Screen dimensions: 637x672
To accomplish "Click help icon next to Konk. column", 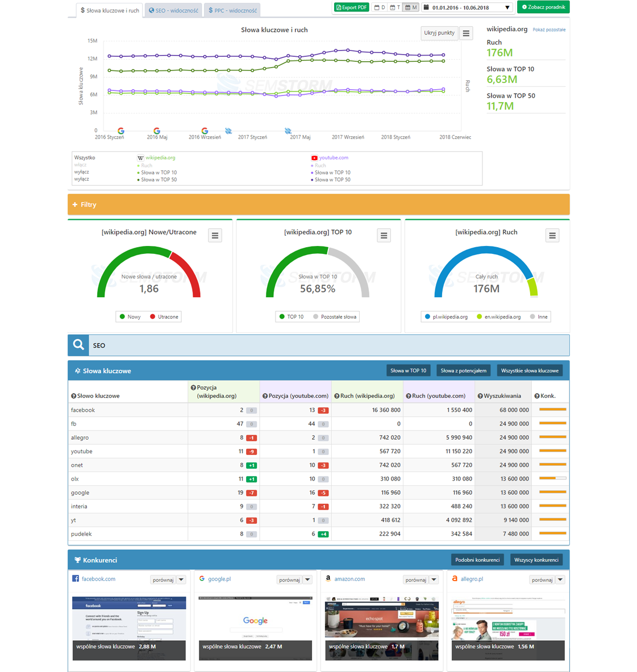I will pos(537,396).
